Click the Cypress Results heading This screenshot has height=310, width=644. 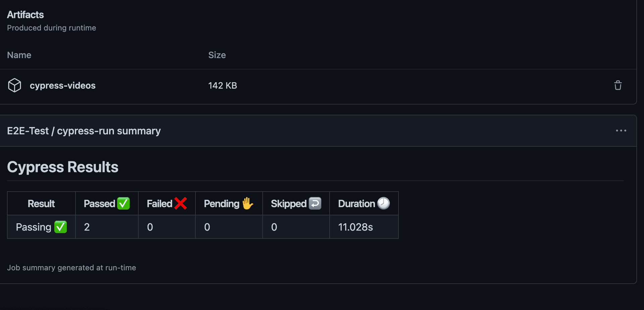point(63,167)
